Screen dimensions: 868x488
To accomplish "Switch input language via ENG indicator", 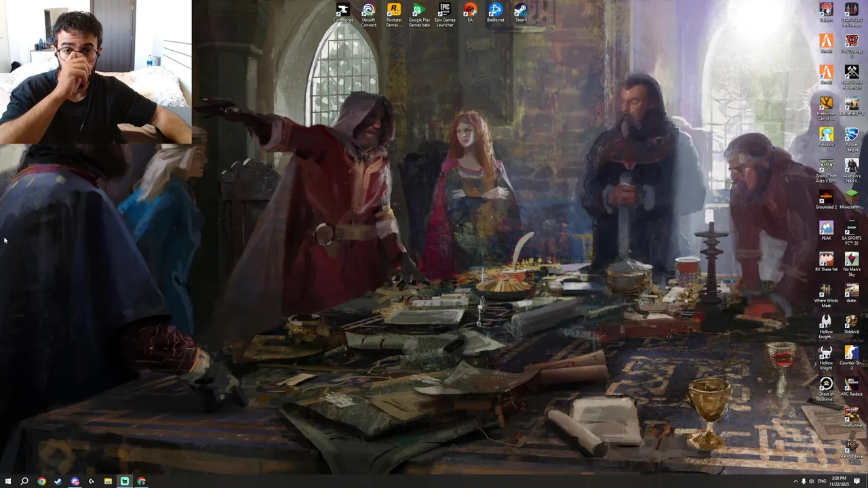I will coord(823,481).
